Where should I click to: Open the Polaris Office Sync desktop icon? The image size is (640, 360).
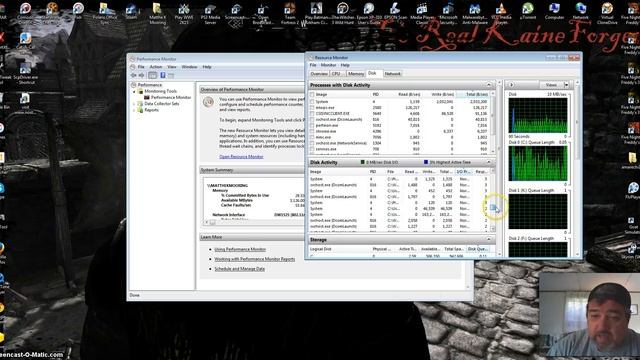(104, 13)
